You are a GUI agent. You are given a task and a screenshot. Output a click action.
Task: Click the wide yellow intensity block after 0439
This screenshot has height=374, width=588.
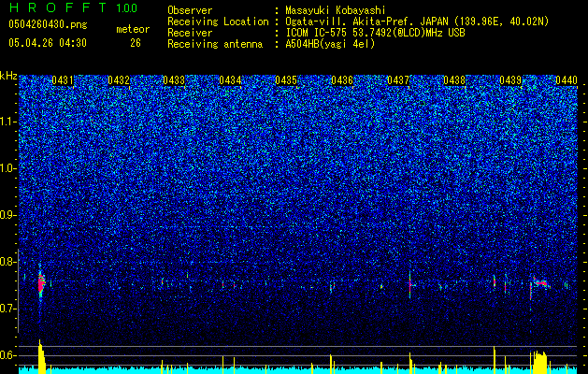coord(539,363)
